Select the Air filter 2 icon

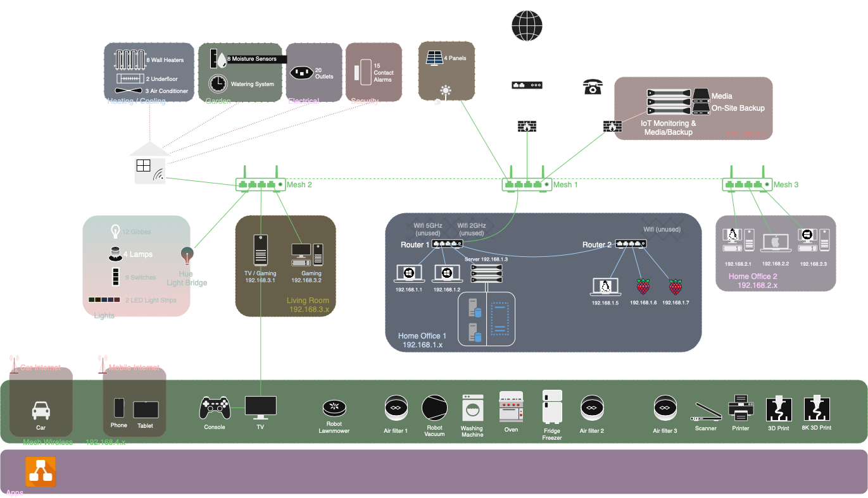(592, 409)
